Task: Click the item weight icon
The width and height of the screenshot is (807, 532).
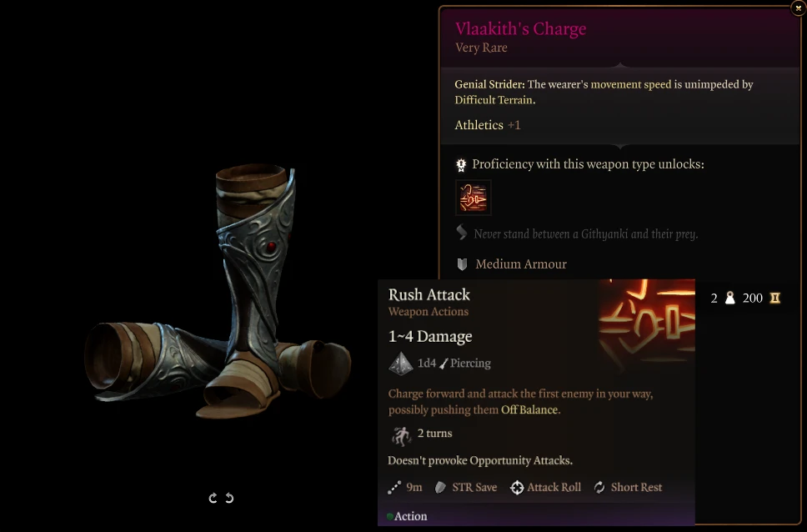Action: [729, 298]
